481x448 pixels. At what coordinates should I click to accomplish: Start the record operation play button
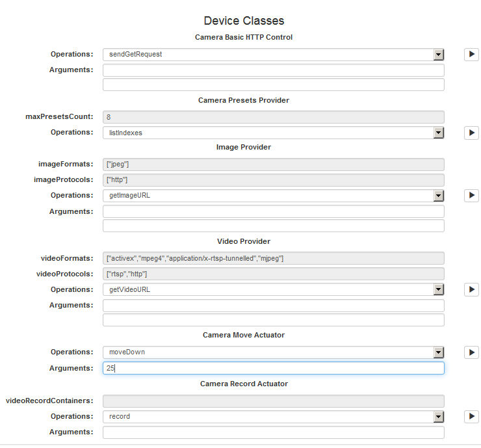(471, 417)
